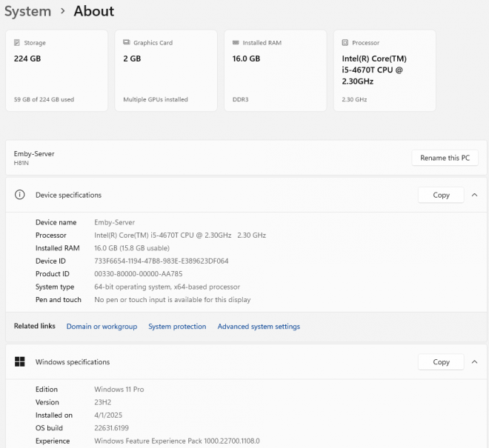Open the 224 GB Storage card
Screen dimensions: 489x448
click(57, 70)
